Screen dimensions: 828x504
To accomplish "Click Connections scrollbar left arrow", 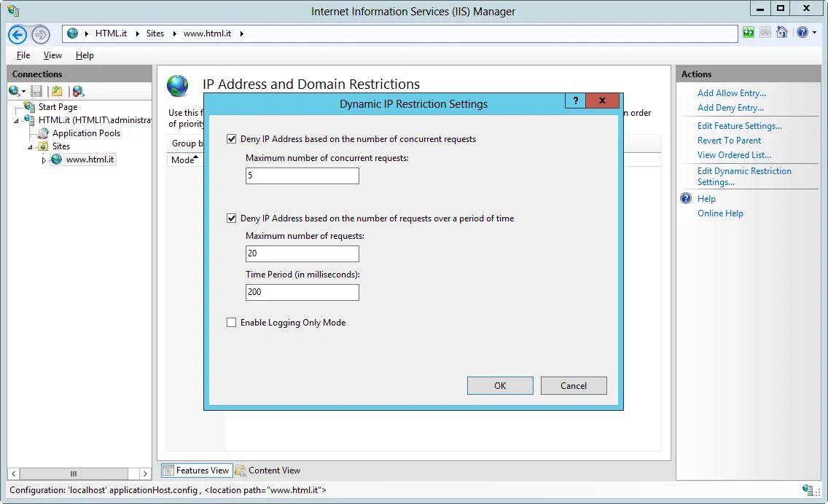I will coord(14,473).
